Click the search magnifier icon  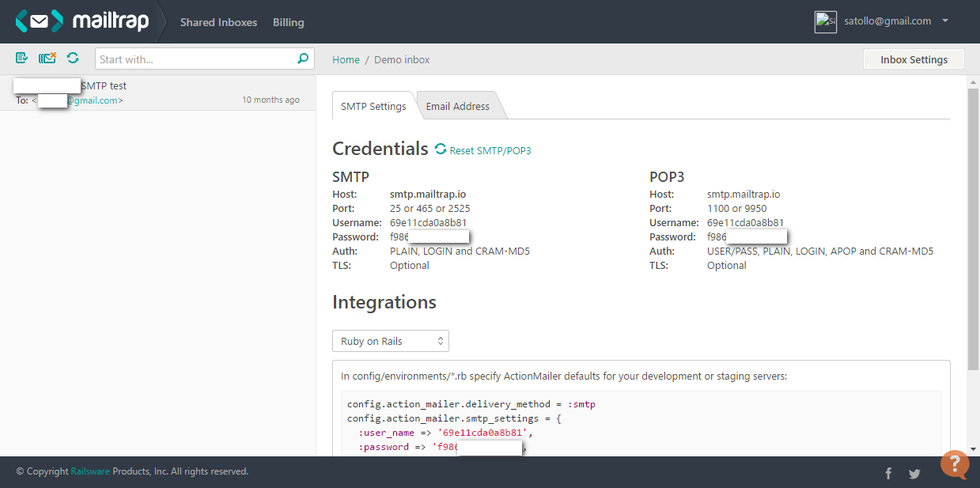pyautogui.click(x=303, y=59)
